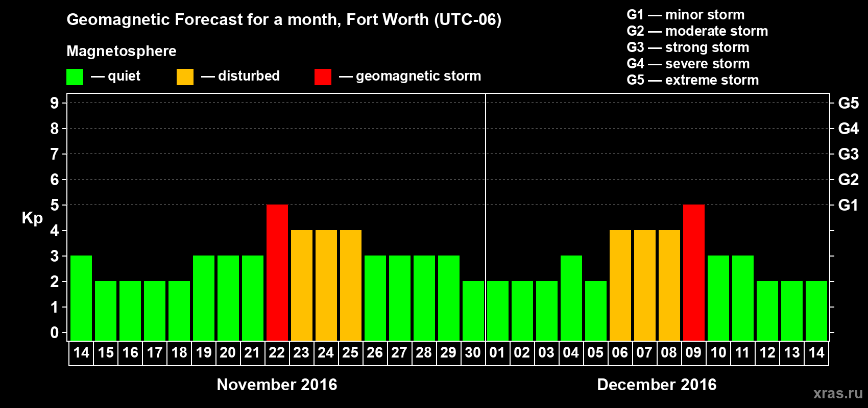
Task: Click date label 26 on the axis
Action: coord(375,352)
